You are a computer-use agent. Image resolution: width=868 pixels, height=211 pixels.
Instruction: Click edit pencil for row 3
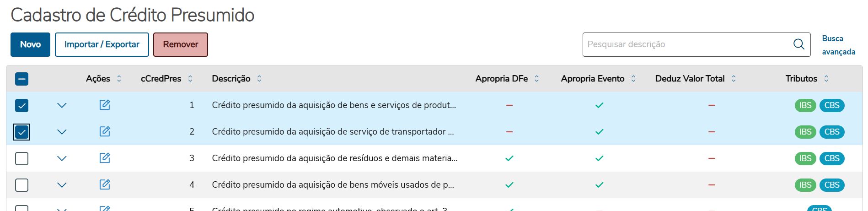105,158
